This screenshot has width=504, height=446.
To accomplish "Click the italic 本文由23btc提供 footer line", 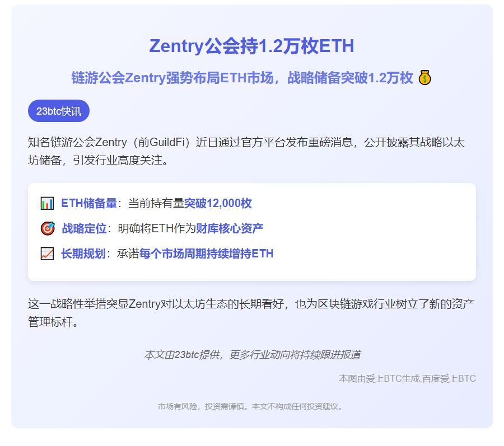I will (x=252, y=354).
